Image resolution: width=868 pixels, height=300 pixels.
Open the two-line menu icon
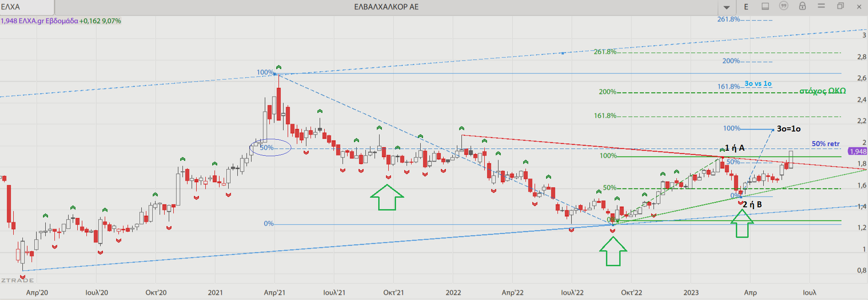(821, 6)
